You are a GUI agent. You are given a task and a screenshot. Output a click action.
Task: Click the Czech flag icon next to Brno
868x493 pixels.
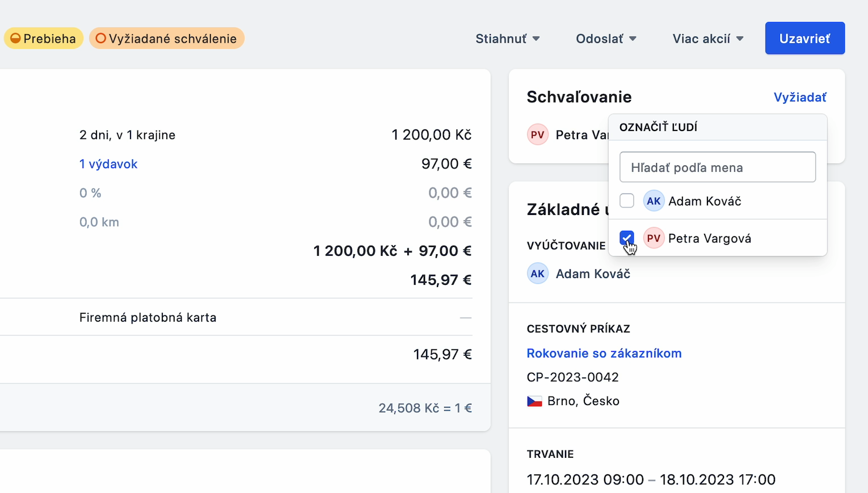click(536, 401)
